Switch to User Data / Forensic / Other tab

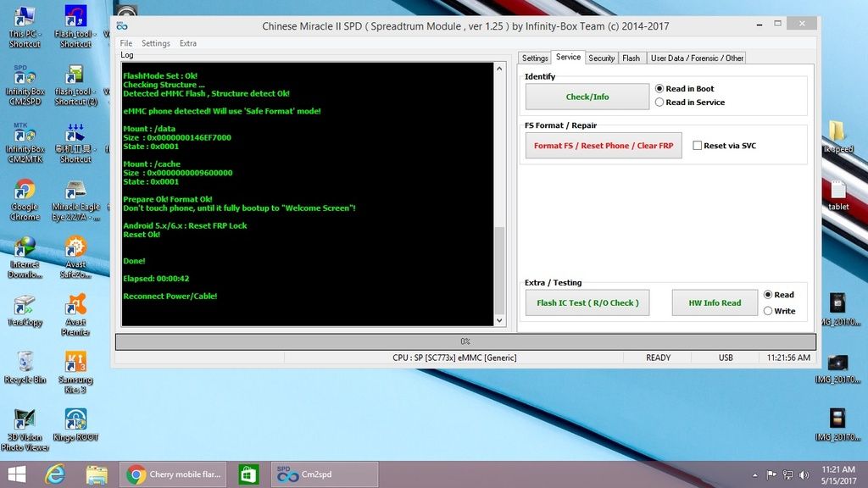(x=696, y=58)
